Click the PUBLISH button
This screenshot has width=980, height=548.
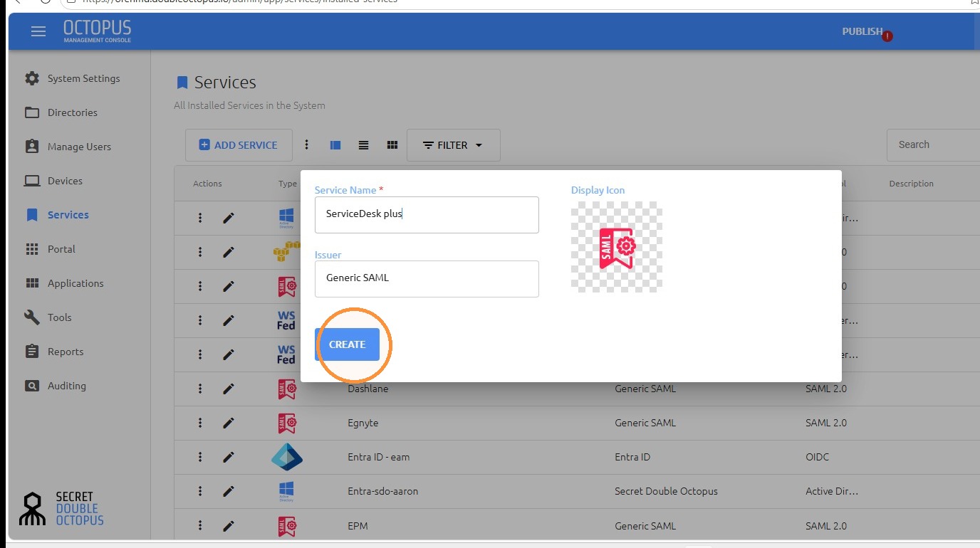tap(862, 31)
